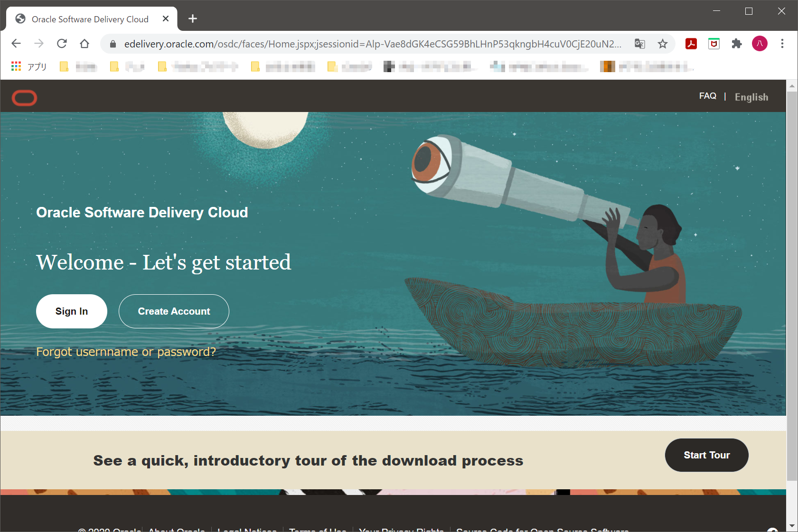Open the Extensions puzzle menu
798x532 pixels.
(737, 44)
